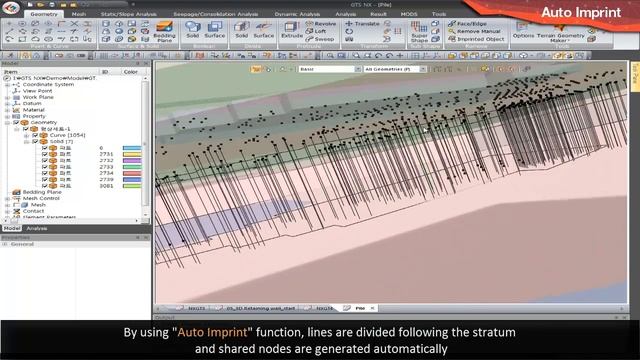
Task: Click the new file icon in quick access bar
Action: [30, 5]
